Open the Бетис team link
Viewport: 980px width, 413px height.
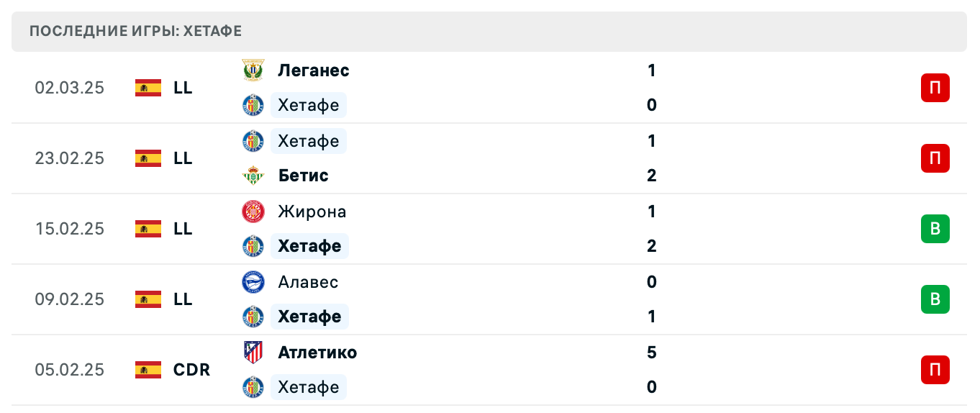(x=303, y=176)
